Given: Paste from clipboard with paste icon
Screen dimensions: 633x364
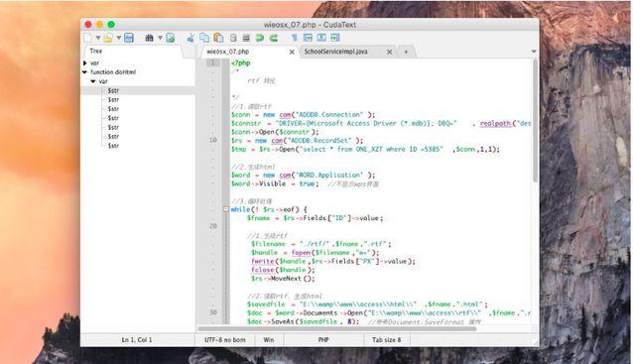Looking at the screenshot, I should coord(218,38).
